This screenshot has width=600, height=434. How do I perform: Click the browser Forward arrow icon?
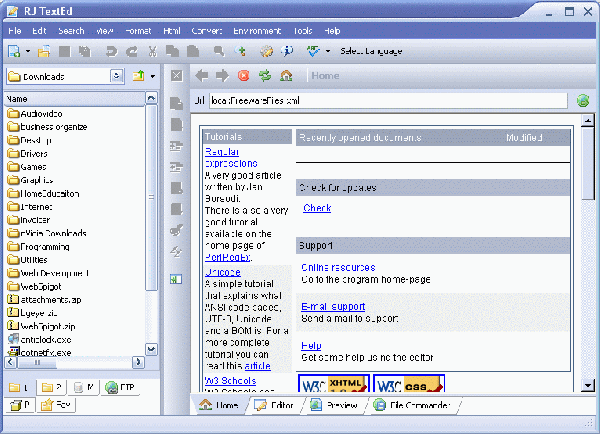[x=222, y=75]
